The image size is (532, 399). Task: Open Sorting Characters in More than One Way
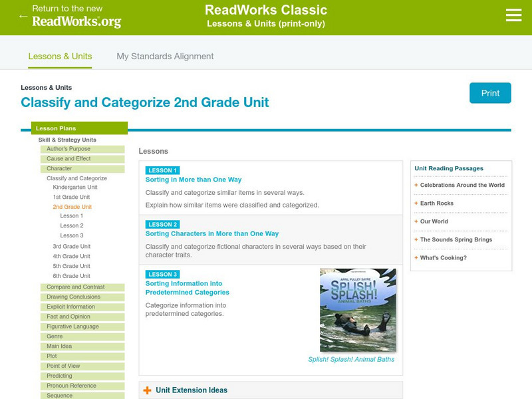[212, 233]
